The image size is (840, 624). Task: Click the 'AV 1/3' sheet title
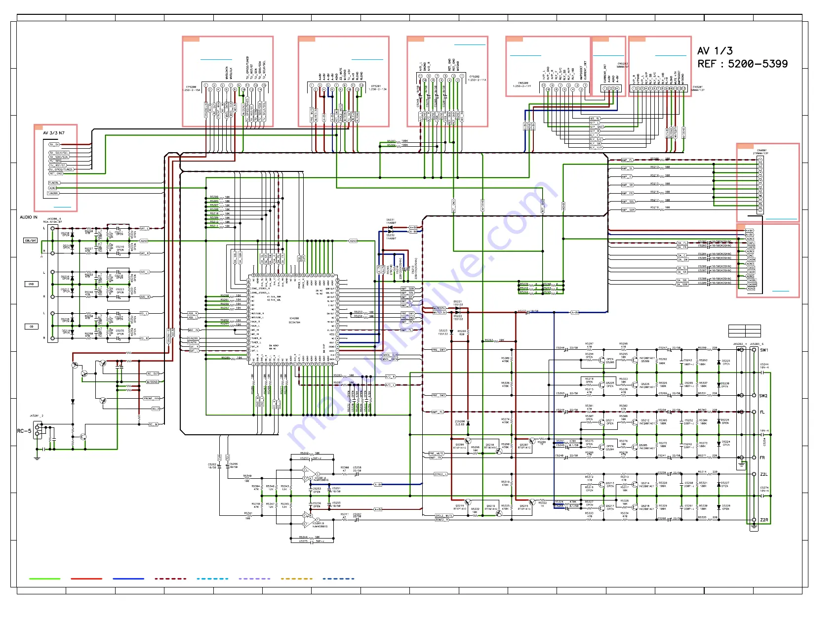(715, 51)
